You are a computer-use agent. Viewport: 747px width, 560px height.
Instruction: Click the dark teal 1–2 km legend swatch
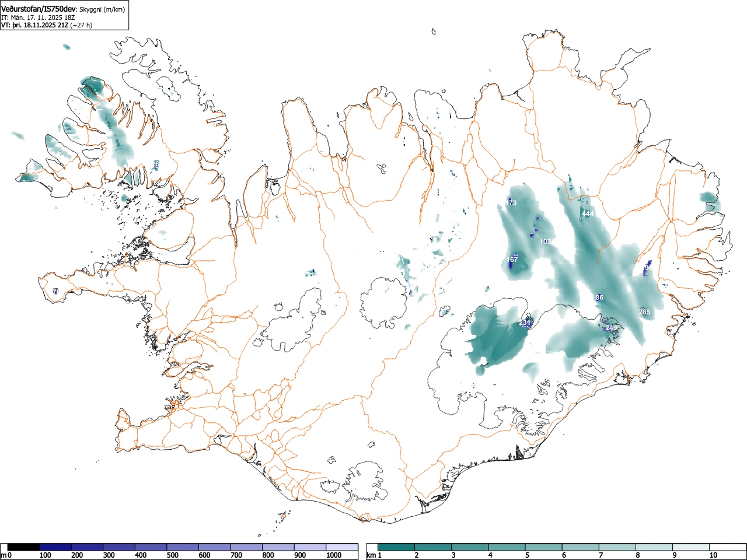click(x=396, y=547)
